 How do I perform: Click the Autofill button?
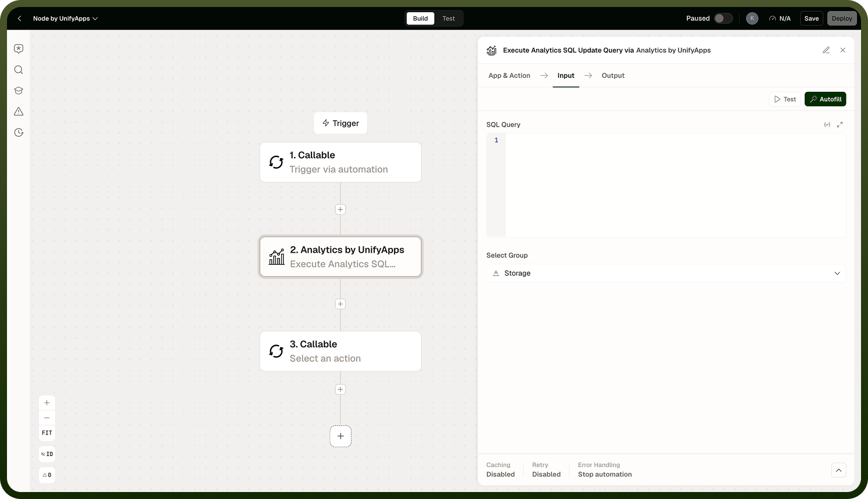(826, 99)
